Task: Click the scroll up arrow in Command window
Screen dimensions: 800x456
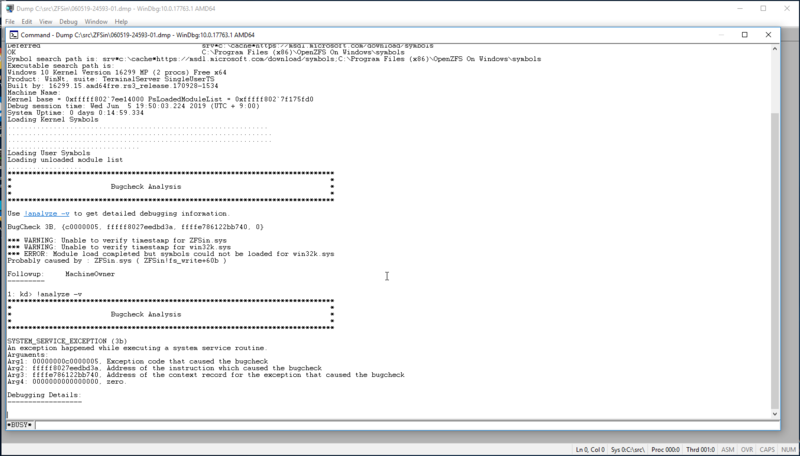Action: click(x=775, y=49)
